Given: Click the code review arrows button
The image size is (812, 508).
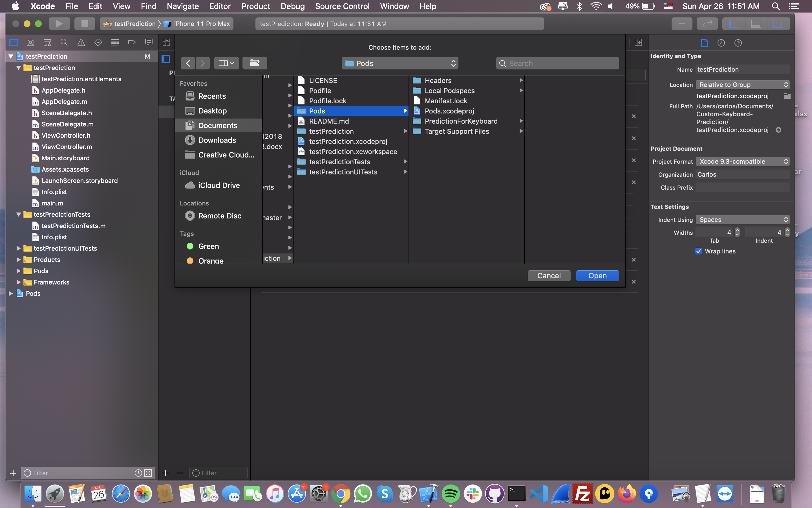Looking at the screenshot, I should (707, 23).
